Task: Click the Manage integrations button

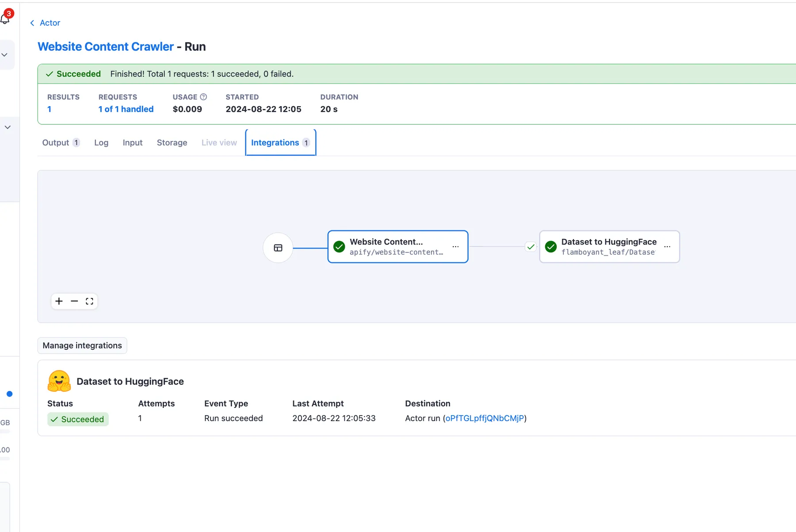Action: point(82,346)
